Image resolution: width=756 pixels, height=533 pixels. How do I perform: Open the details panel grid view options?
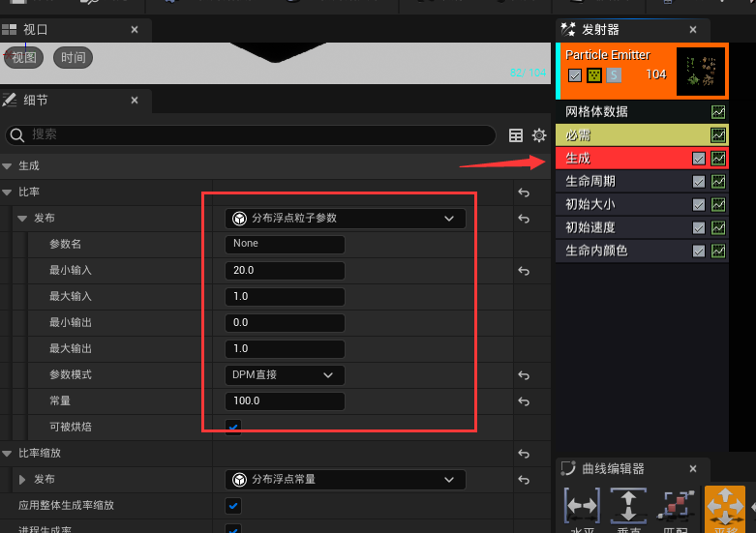click(515, 135)
